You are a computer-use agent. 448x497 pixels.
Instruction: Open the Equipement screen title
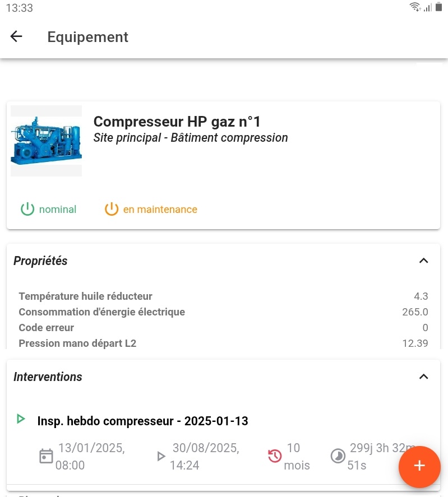(x=87, y=37)
